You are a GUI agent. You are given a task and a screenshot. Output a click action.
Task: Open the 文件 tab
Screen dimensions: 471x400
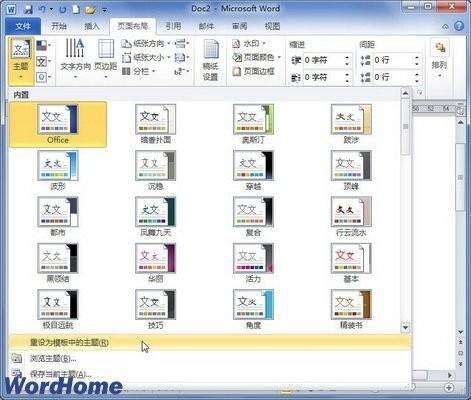click(23, 26)
